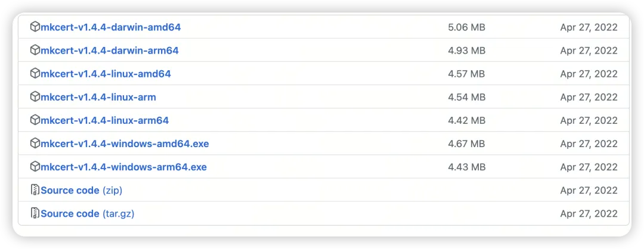Screen dimensions: 644x249
Task: Click Apr 27, 2022 date on tar.gz row
Action: click(x=589, y=214)
